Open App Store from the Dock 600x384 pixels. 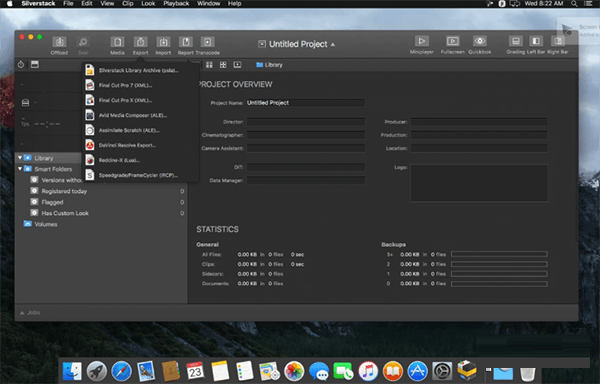tap(417, 371)
